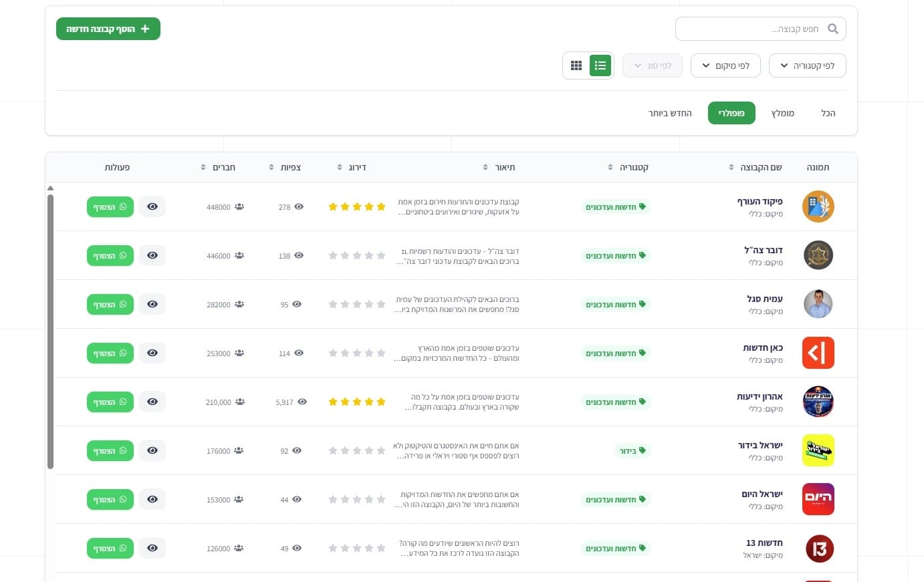Rate דובר צה״ל with the star rating
924x582 pixels.
click(357, 255)
